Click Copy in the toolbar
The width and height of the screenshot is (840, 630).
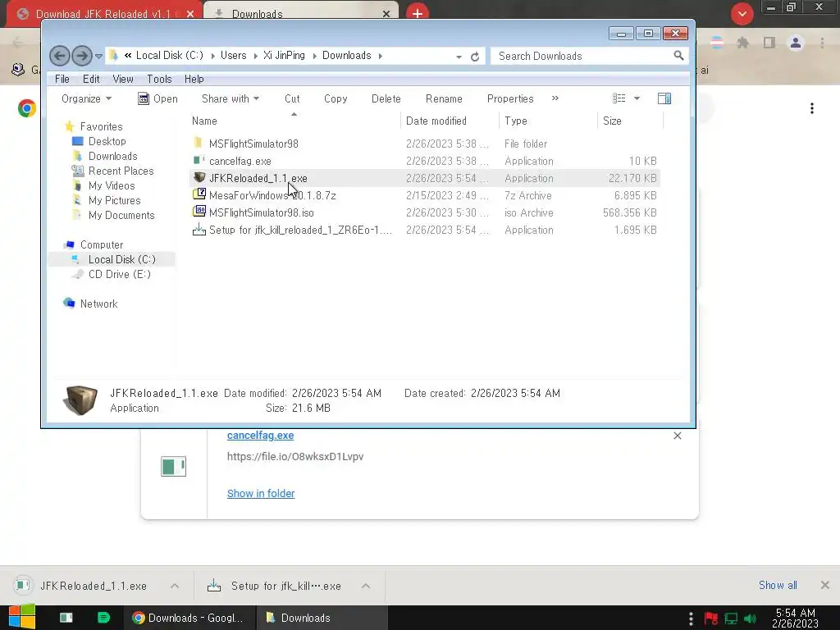[336, 98]
